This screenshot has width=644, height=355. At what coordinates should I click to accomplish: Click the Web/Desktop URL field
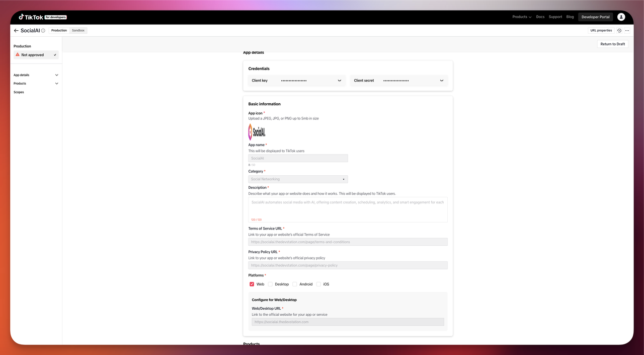click(348, 322)
